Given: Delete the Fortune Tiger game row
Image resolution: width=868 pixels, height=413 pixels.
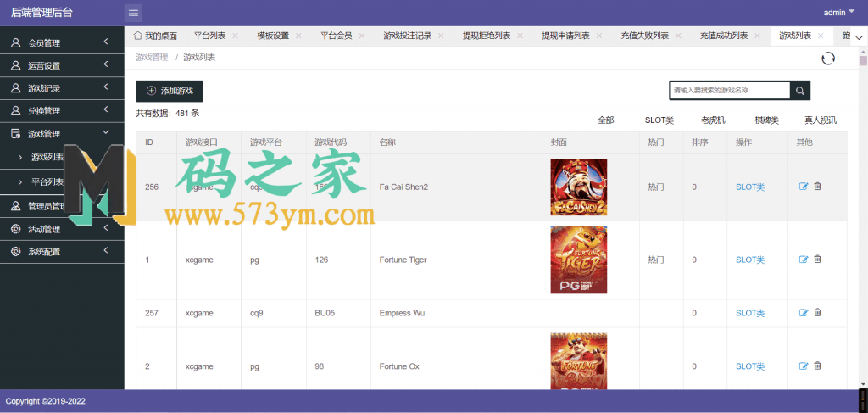Looking at the screenshot, I should click(x=818, y=260).
